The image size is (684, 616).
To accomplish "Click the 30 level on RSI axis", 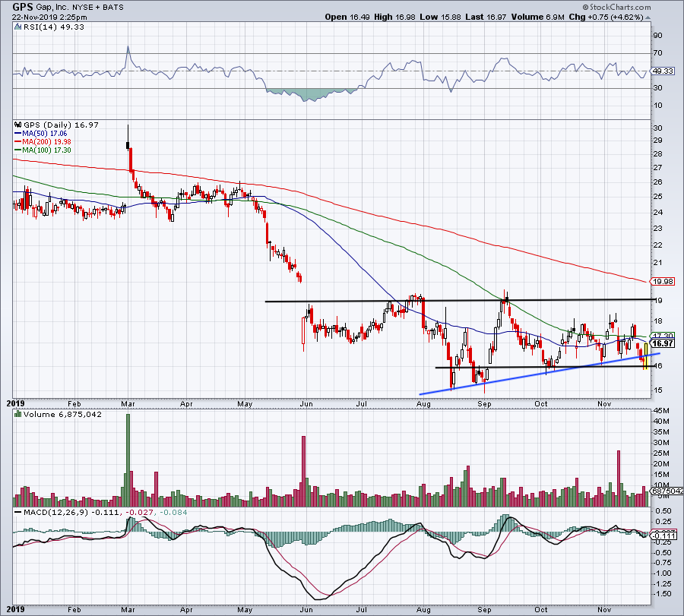I will 657,88.
